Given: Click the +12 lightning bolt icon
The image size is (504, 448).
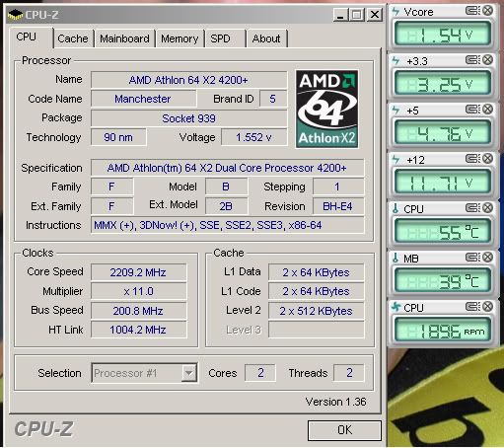Looking at the screenshot, I should pos(396,160).
